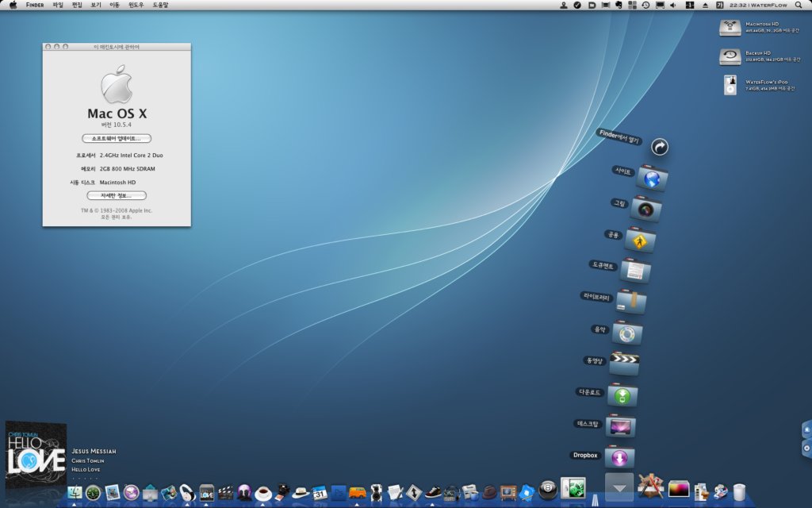Open the 보기 menu
The image size is (812, 508).
pyautogui.click(x=96, y=6)
